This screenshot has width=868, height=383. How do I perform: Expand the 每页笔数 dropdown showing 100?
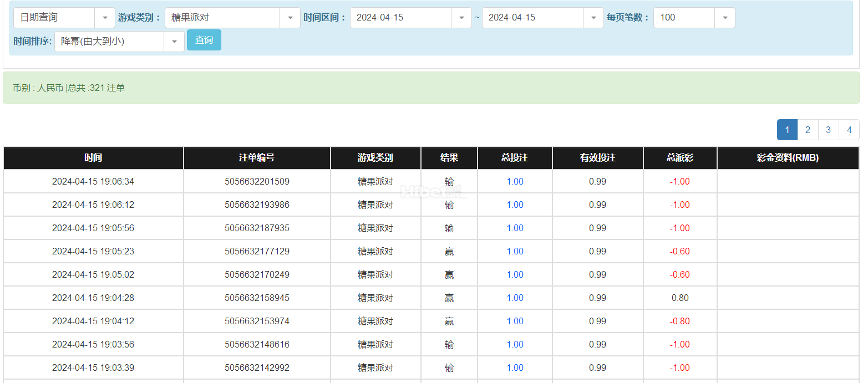694,18
